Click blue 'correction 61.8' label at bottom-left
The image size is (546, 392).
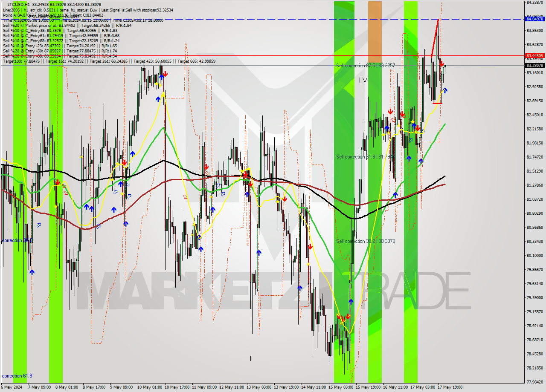[x=17, y=376]
